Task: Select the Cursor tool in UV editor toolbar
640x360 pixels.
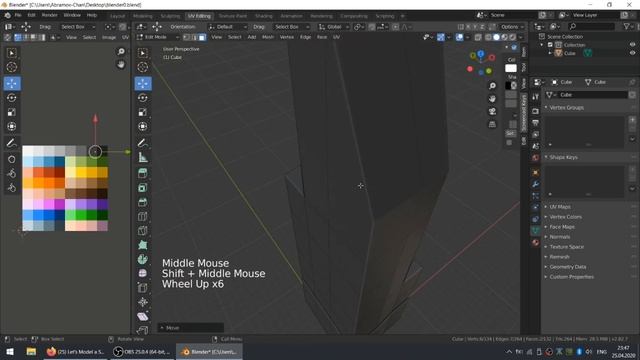Action: pyautogui.click(x=12, y=67)
